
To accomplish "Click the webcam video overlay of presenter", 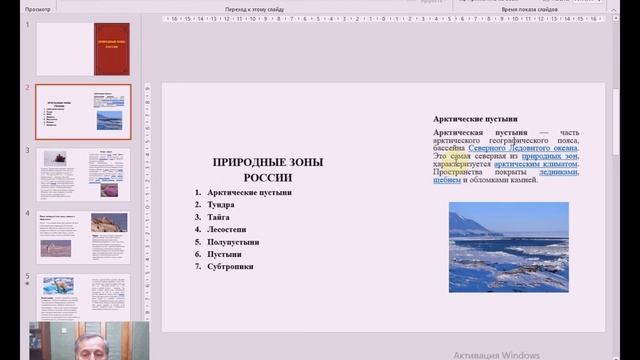I will [x=89, y=341].
